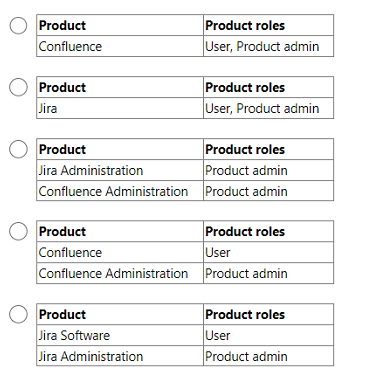
Task: Click the Jira Software product cell
Action: click(120, 335)
